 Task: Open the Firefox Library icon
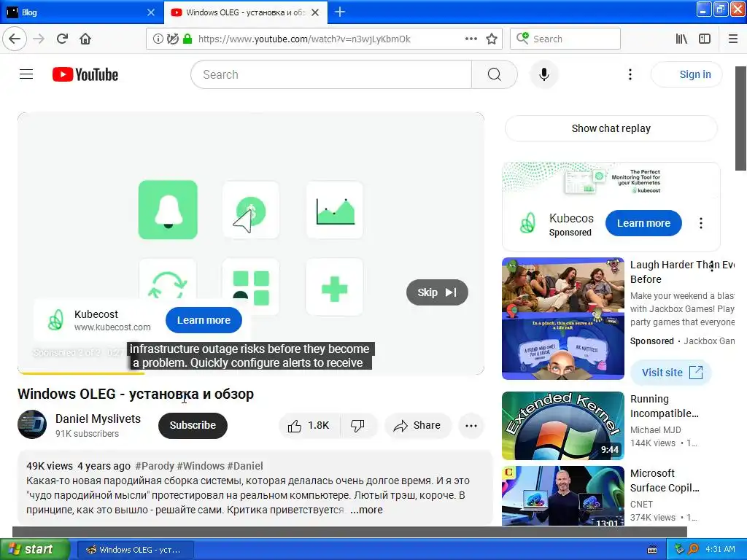coord(681,39)
